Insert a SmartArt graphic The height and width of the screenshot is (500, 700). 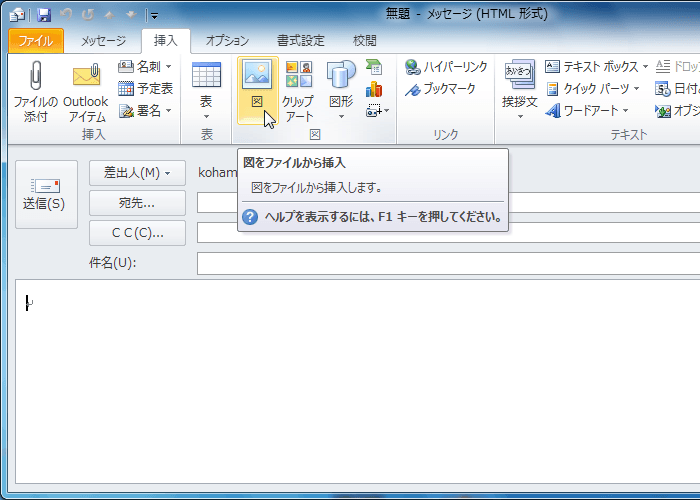tap(374, 67)
